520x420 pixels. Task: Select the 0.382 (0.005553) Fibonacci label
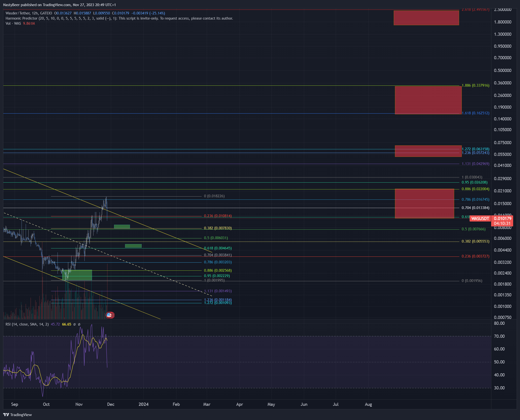[x=475, y=241]
